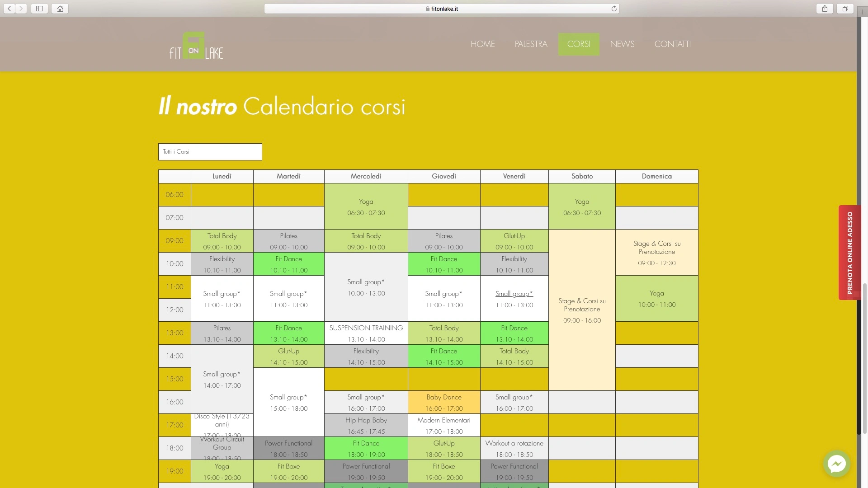Go to the browser home icon
The image size is (868, 488).
[60, 9]
